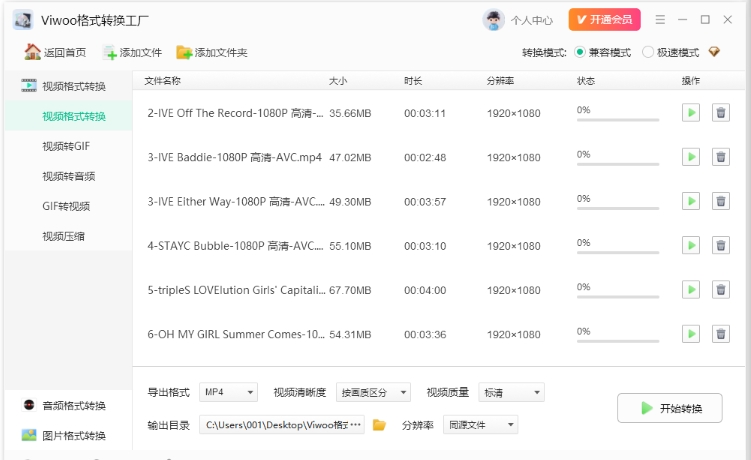
Task: Switch to 视频转GIF
Action: (68, 147)
